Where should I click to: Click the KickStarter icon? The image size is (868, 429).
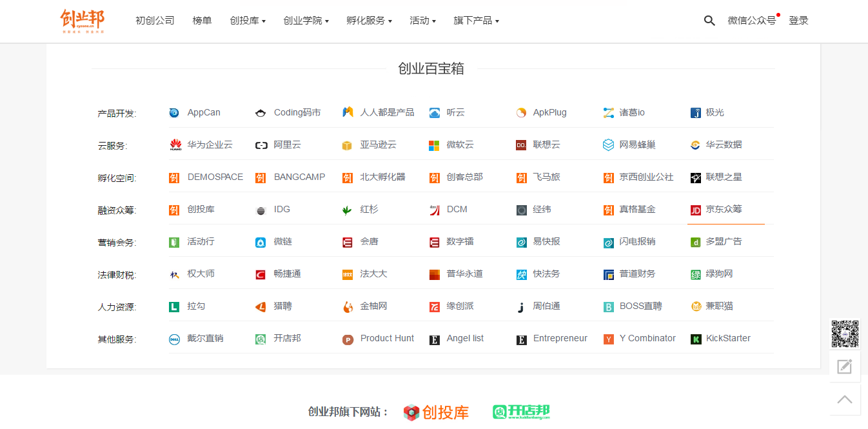(695, 339)
